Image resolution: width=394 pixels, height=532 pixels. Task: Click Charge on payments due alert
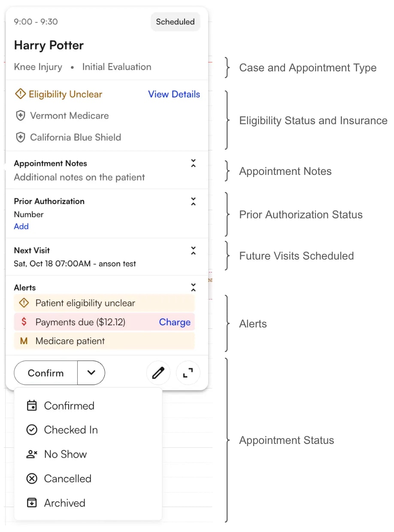tap(175, 322)
